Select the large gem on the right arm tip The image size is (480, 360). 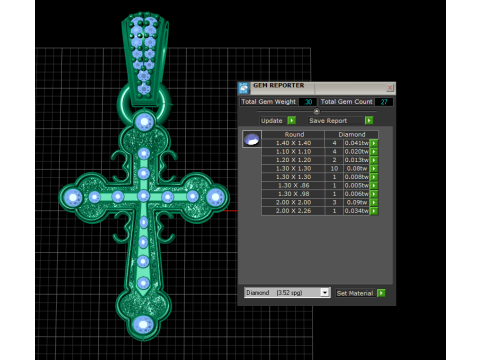(x=216, y=197)
